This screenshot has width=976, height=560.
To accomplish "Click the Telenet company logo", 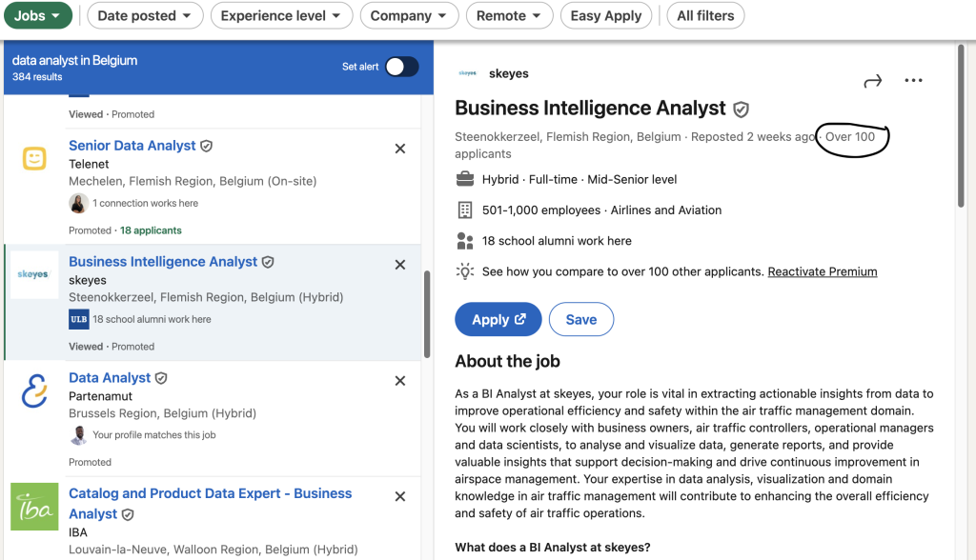I will click(x=34, y=158).
